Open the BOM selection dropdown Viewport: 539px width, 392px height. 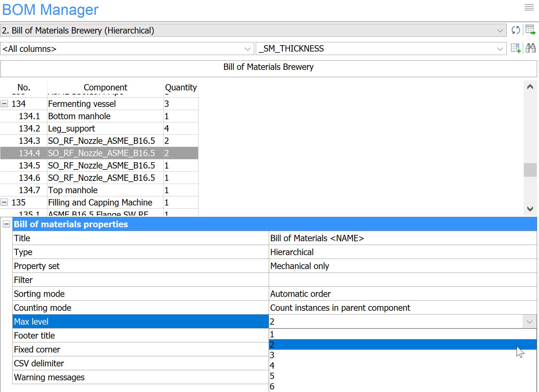pos(500,31)
